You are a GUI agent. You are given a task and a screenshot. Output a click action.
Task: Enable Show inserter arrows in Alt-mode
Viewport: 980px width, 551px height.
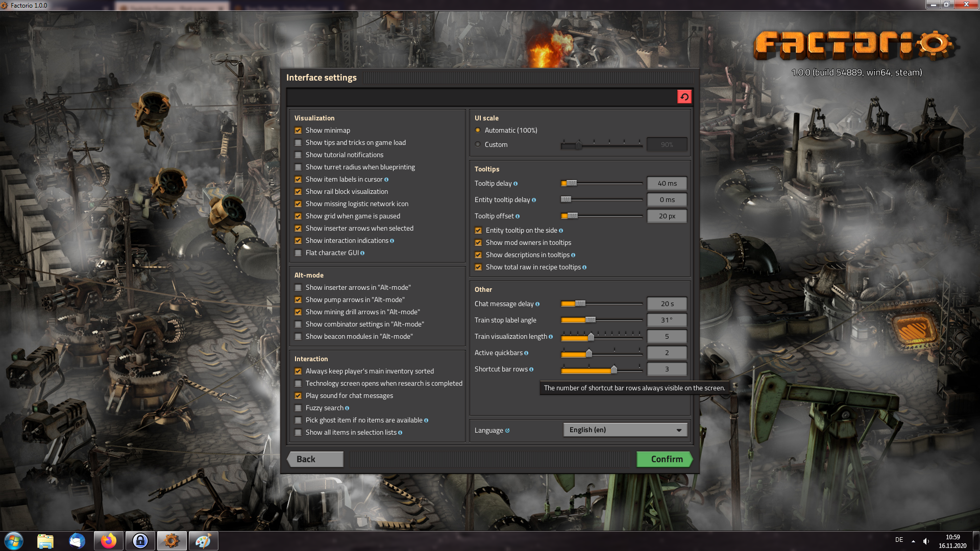point(298,288)
